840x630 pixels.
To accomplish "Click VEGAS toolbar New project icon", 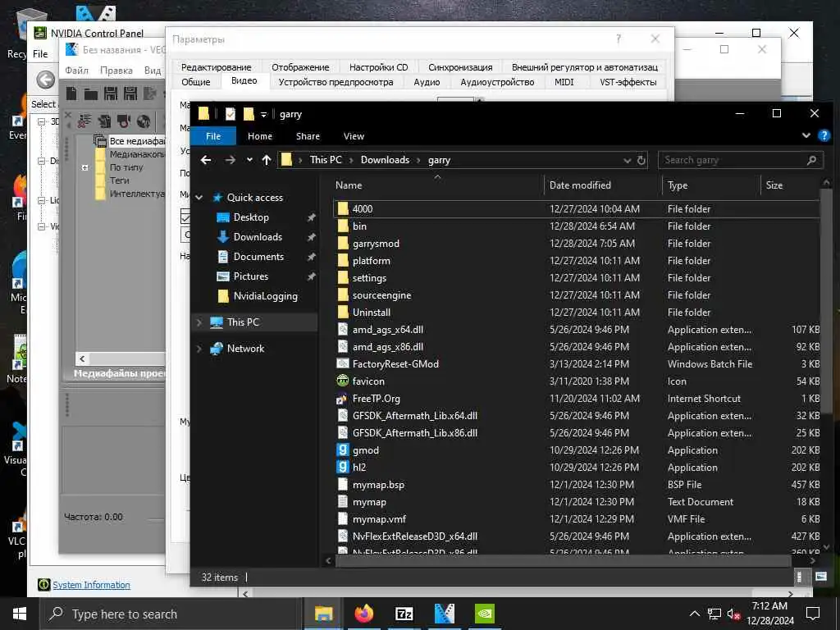I will pos(71,94).
